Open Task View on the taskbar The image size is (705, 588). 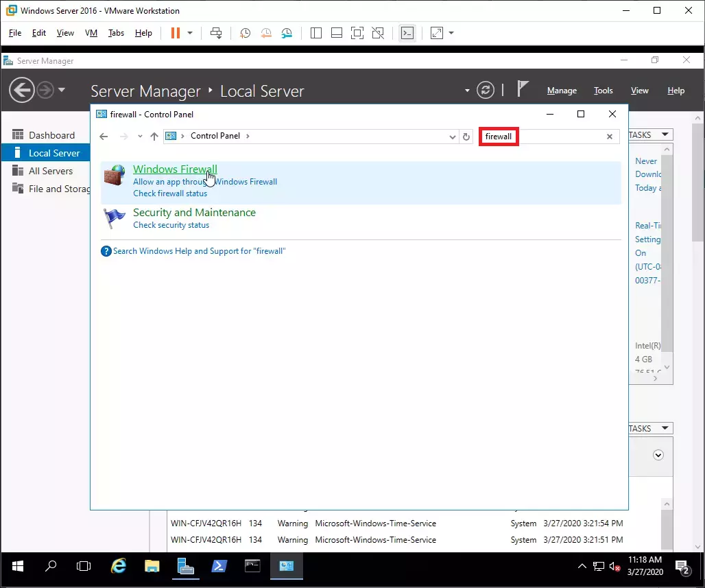[x=84, y=566]
